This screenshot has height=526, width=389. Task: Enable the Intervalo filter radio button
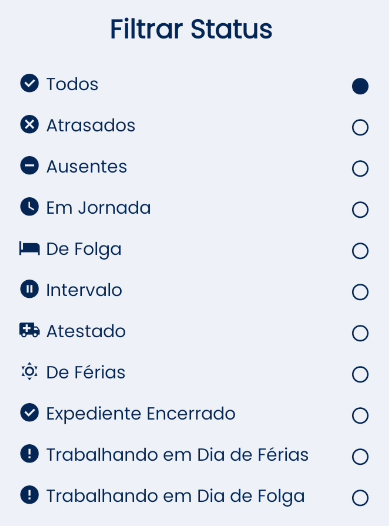pos(360,292)
